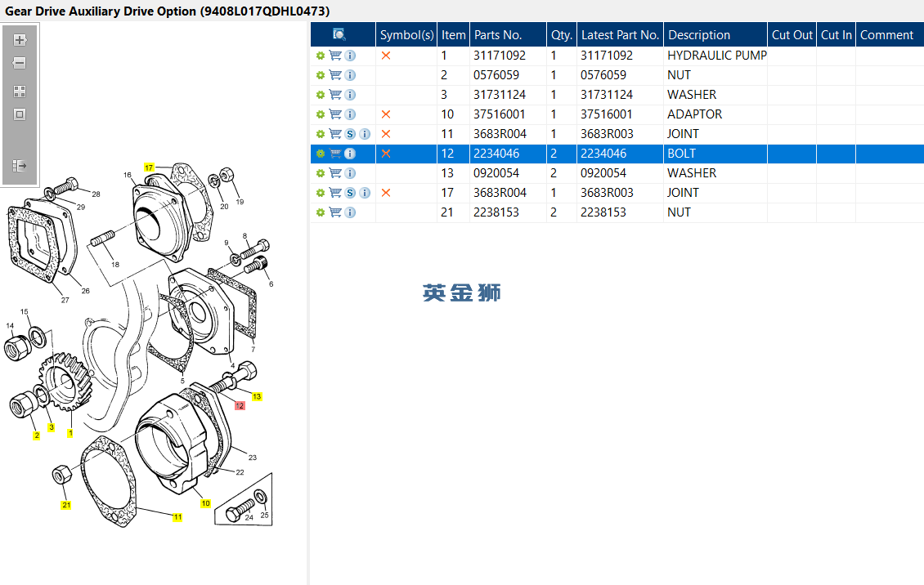
Task: Click the S supersession icon for item 11
Action: 350,134
